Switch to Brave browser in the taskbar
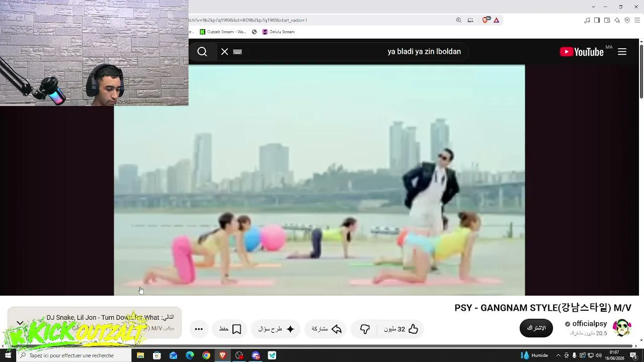Viewport: 644px width, 362px height. coord(223,355)
